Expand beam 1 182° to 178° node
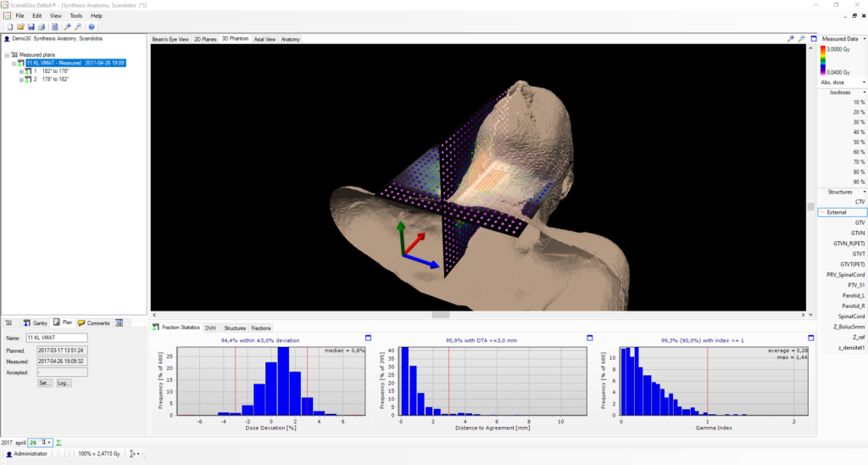The width and height of the screenshot is (868, 465). 21,71
